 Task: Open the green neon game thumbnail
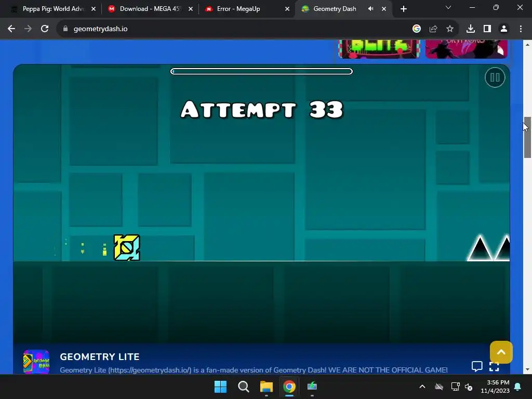tap(379, 49)
